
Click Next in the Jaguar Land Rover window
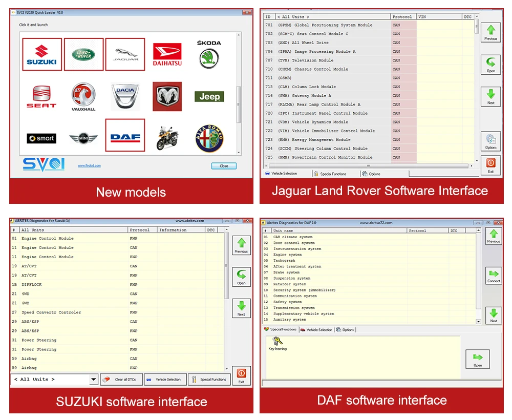coord(491,96)
